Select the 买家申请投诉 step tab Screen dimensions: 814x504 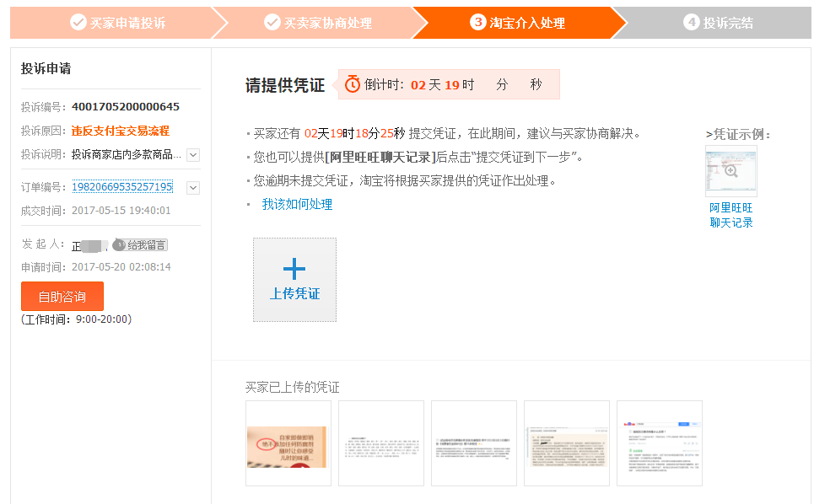tap(118, 23)
